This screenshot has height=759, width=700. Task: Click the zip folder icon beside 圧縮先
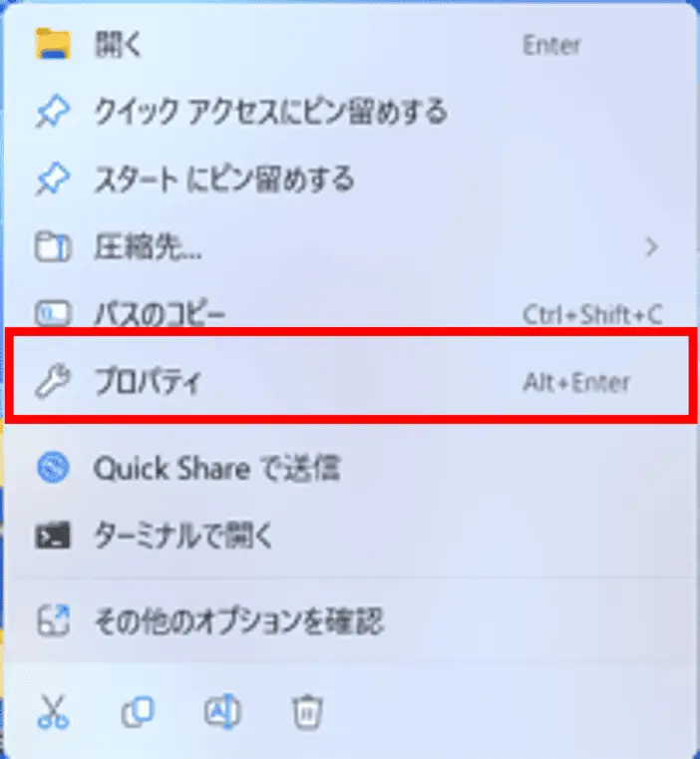coord(53,247)
